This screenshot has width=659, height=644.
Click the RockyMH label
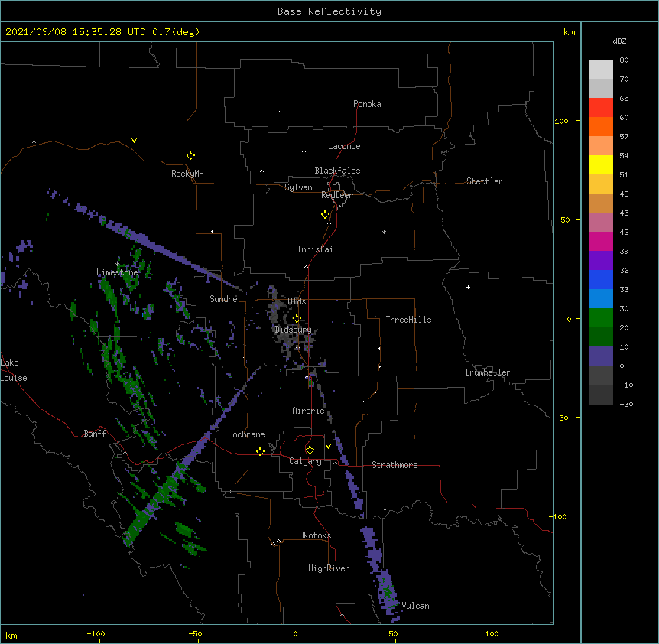(x=187, y=174)
